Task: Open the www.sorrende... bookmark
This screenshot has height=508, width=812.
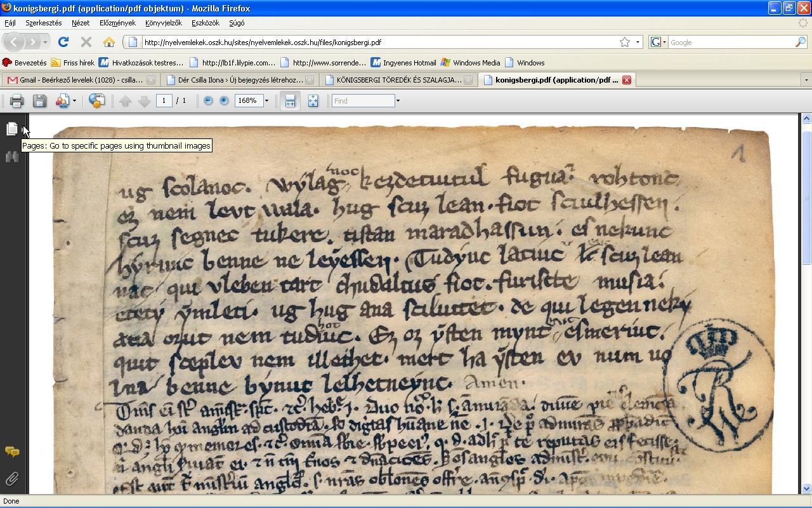Action: (x=323, y=63)
